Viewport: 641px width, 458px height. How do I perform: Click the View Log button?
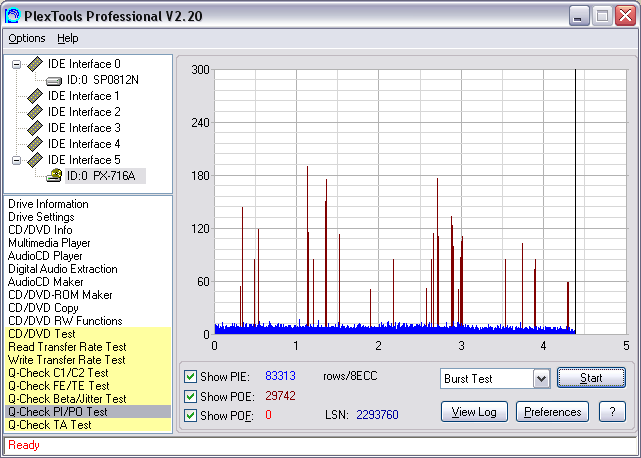[x=474, y=412]
